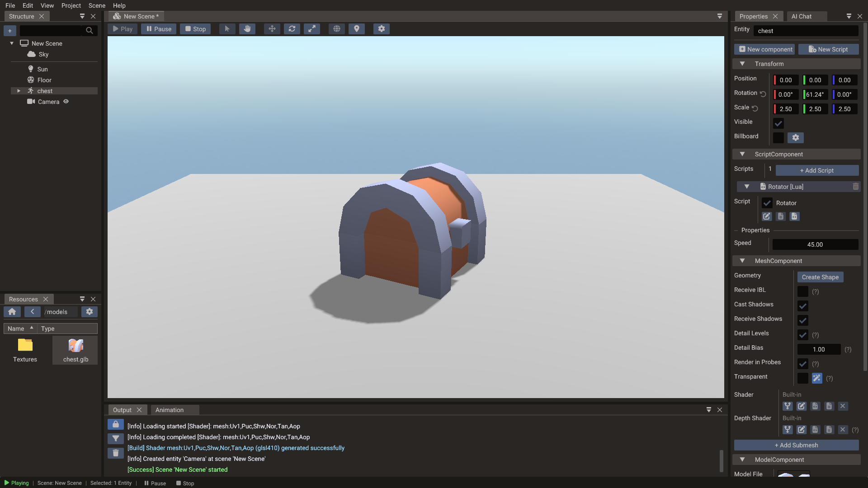Click the + Add Script button
Image resolution: width=868 pixels, height=488 pixels.
pos(817,170)
